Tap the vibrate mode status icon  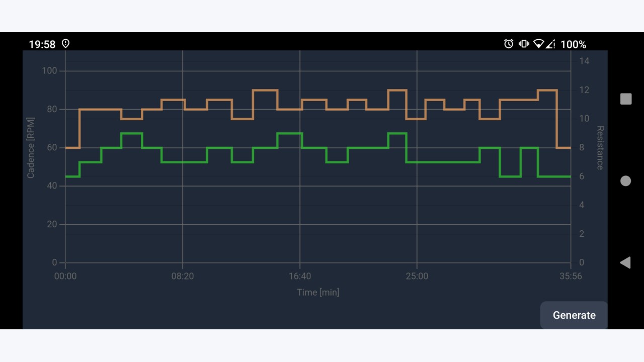click(x=524, y=44)
